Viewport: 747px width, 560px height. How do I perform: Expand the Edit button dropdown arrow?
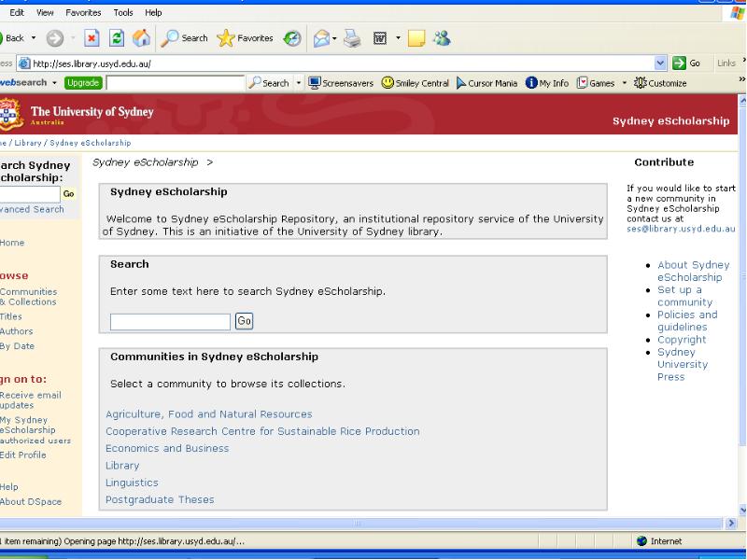pos(398,38)
